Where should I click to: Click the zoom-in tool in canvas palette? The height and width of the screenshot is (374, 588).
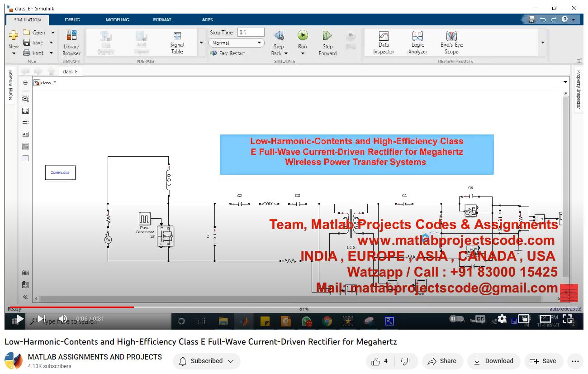(x=25, y=99)
